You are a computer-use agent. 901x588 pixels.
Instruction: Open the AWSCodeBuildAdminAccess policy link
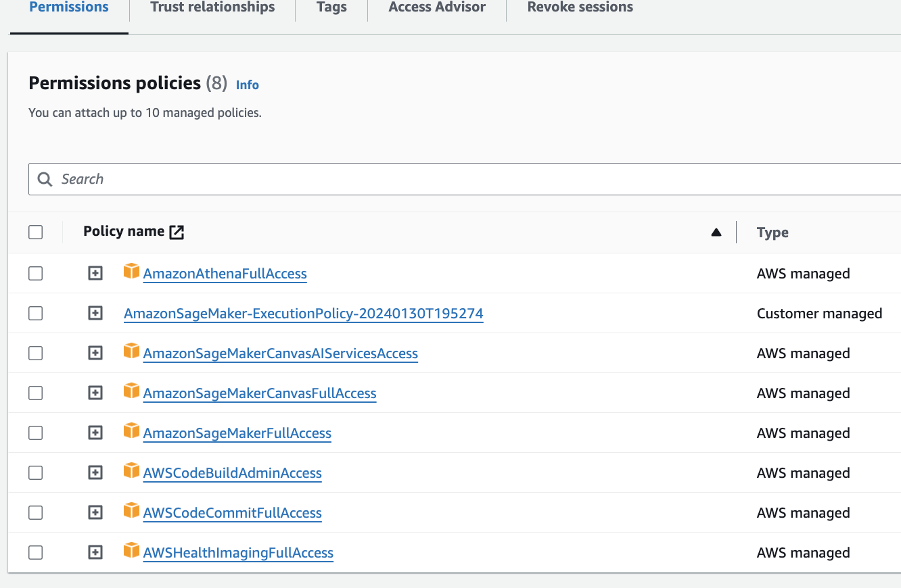click(x=233, y=473)
